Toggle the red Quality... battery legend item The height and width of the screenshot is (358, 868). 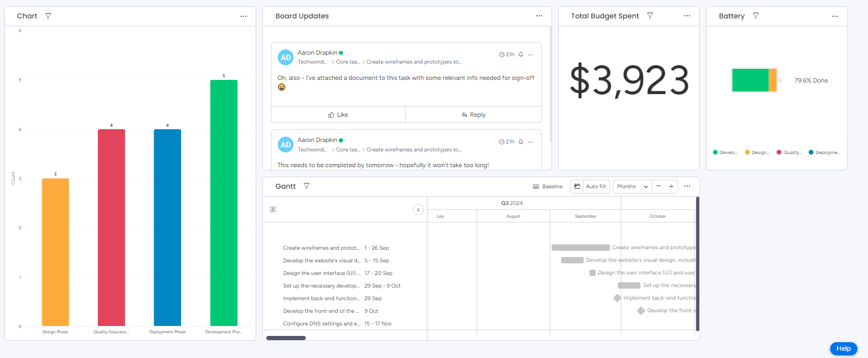tap(789, 152)
